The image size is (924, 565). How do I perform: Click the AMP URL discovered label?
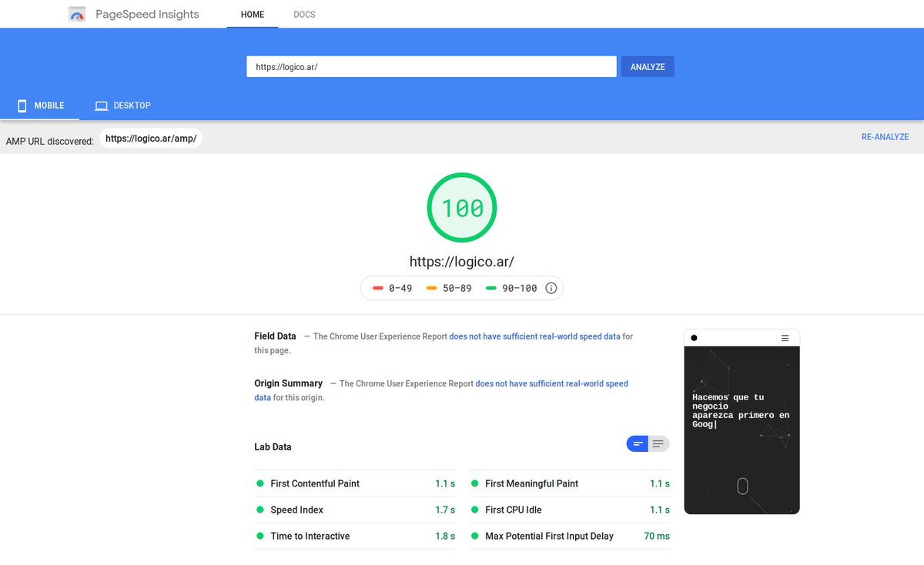click(49, 141)
